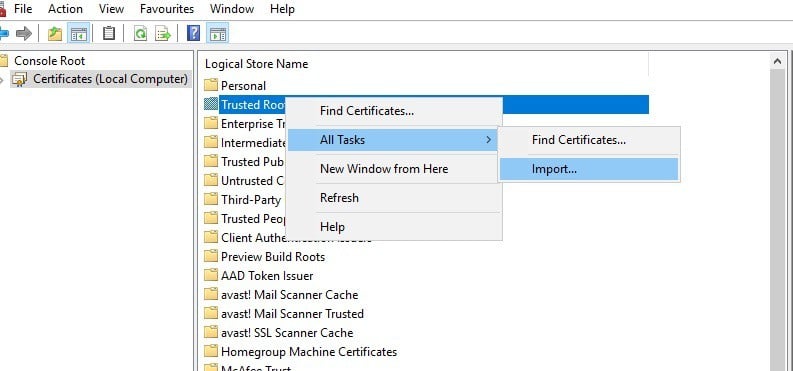
Task: Click the blue Help question mark icon
Action: 193,34
